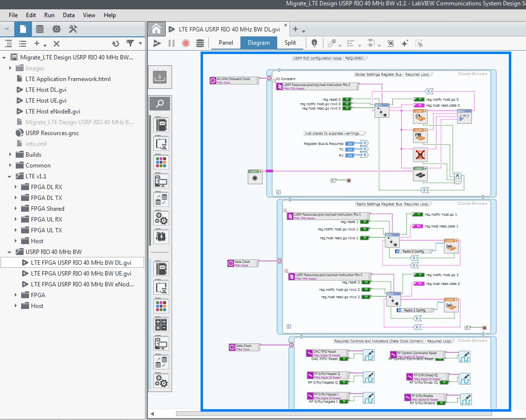
Task: Open the Data menu
Action: tap(69, 15)
